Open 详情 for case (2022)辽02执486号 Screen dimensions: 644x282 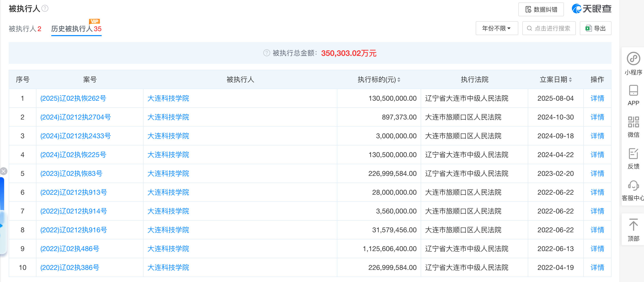point(597,249)
